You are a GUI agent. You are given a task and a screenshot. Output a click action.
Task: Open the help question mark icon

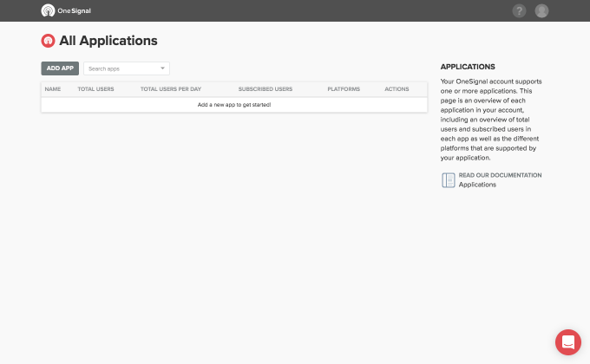click(x=519, y=10)
